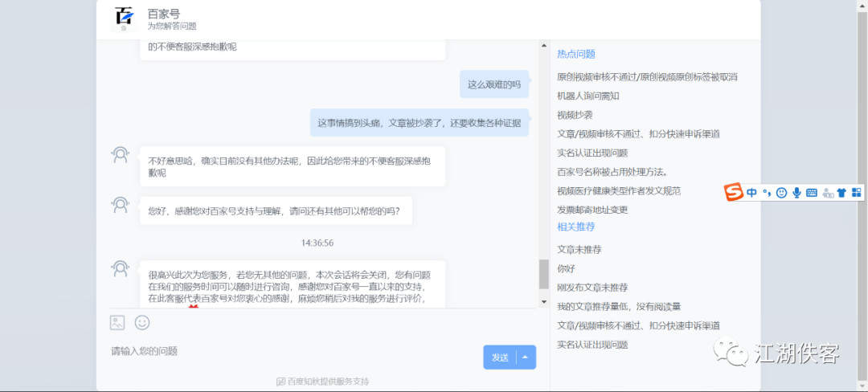The width and height of the screenshot is (868, 392).
Task: Click 为您解答问题 subtitle text
Action: (172, 26)
